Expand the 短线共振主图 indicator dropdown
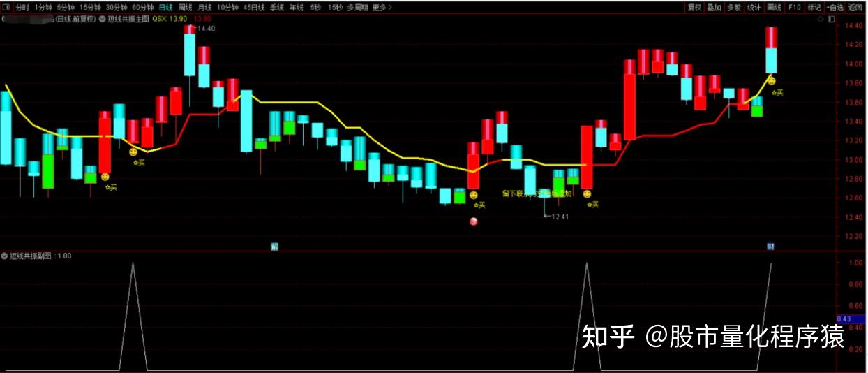This screenshot has width=868, height=373. click(103, 19)
